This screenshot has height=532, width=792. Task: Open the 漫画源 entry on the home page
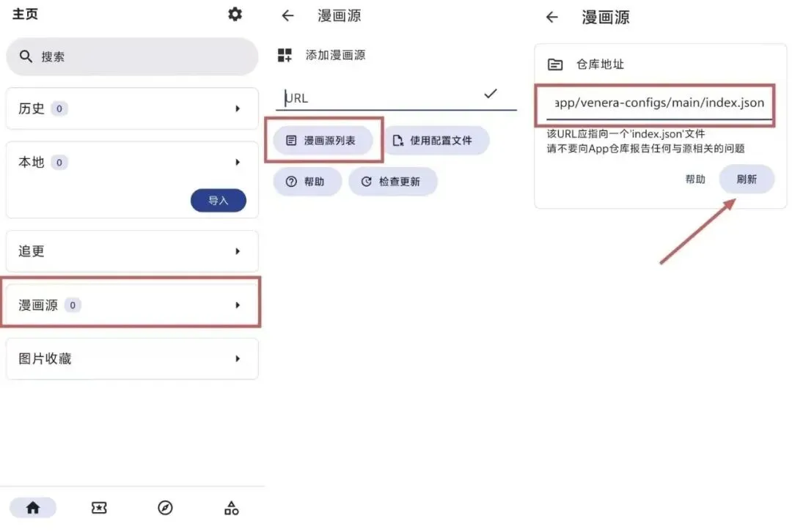click(x=132, y=305)
